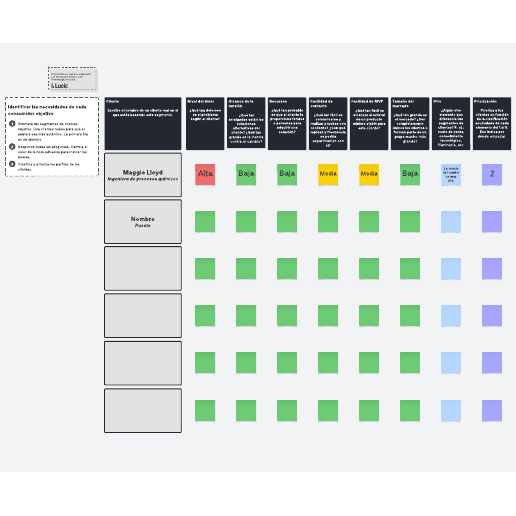Select the Maggie Lloyd customer card
This screenshot has height=516, width=516.
tap(143, 175)
